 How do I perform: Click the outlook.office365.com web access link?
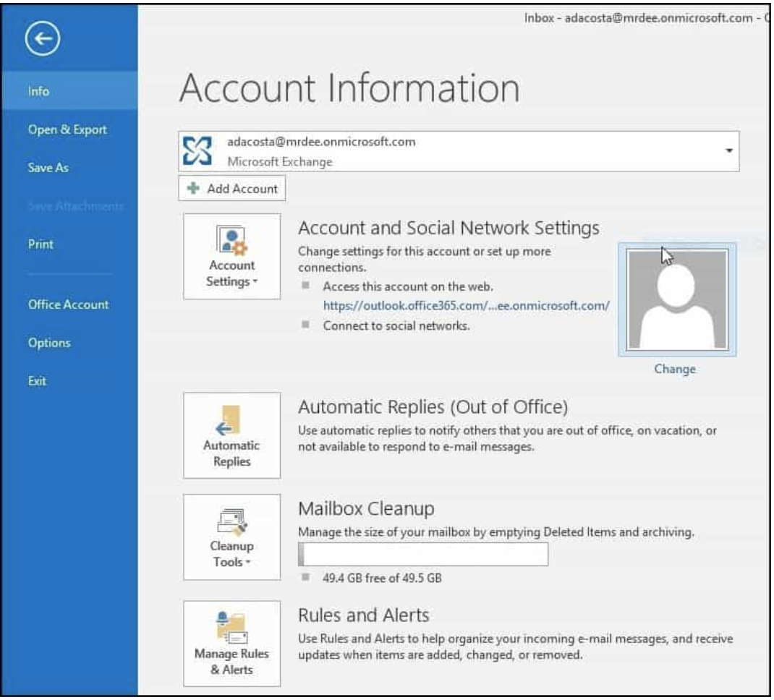point(466,306)
